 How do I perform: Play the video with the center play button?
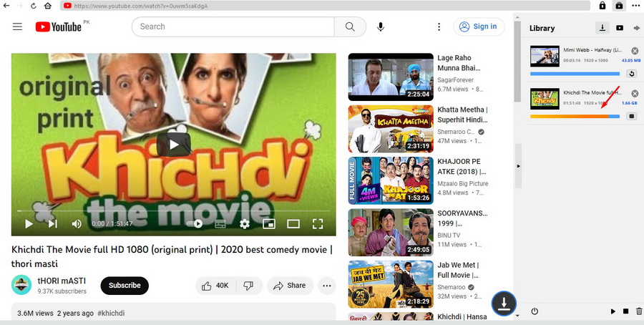point(173,145)
